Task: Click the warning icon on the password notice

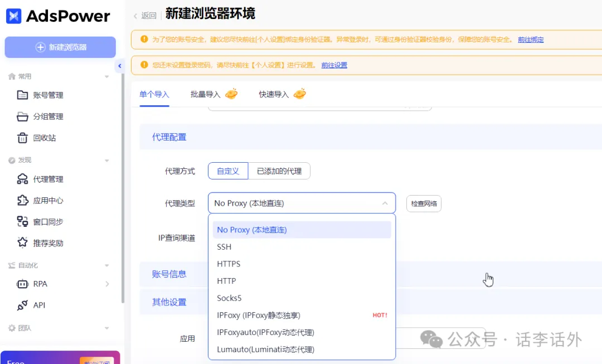Action: pyautogui.click(x=144, y=65)
